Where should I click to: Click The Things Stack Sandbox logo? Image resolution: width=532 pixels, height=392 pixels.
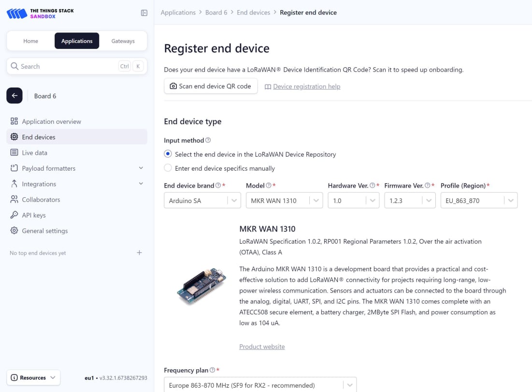pos(39,14)
